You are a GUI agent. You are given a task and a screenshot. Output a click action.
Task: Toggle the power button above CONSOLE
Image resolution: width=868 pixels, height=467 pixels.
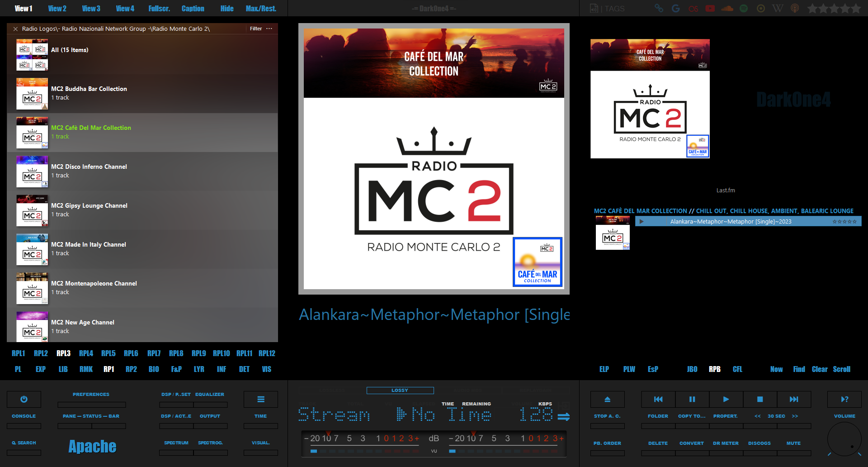pos(24,399)
